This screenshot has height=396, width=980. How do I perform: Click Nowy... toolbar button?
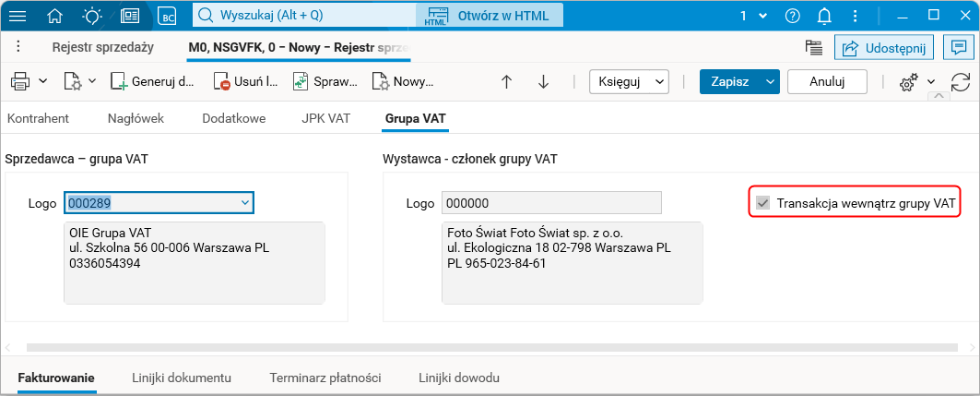(403, 81)
